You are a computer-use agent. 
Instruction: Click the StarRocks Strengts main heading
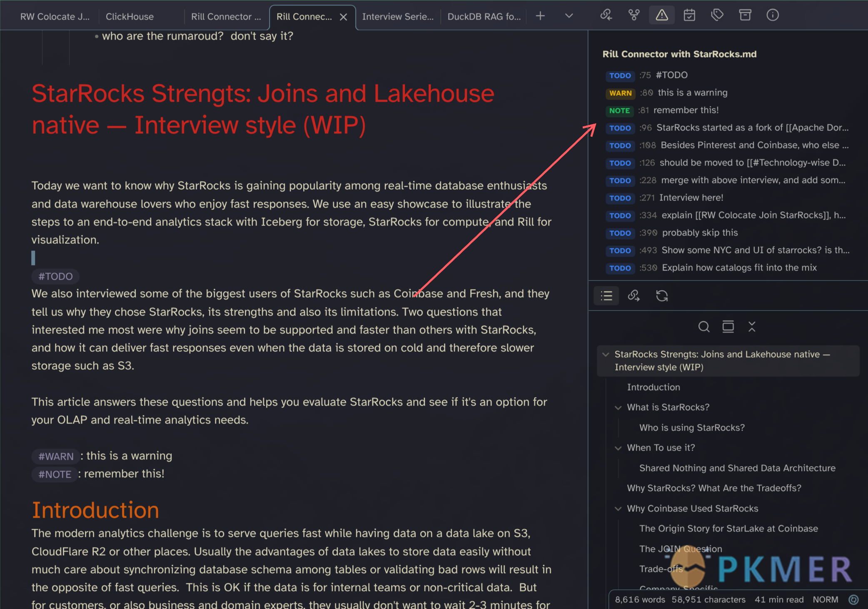click(263, 109)
